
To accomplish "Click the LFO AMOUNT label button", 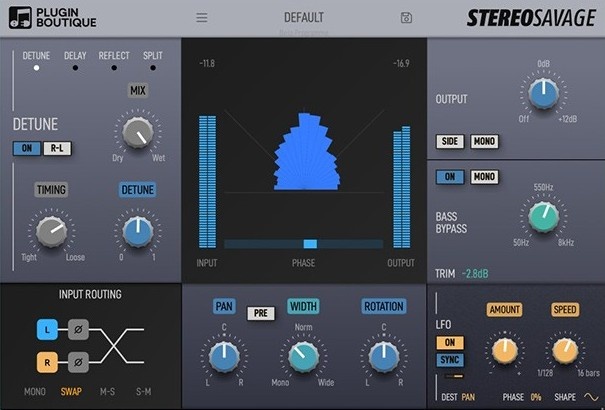I will (x=505, y=309).
